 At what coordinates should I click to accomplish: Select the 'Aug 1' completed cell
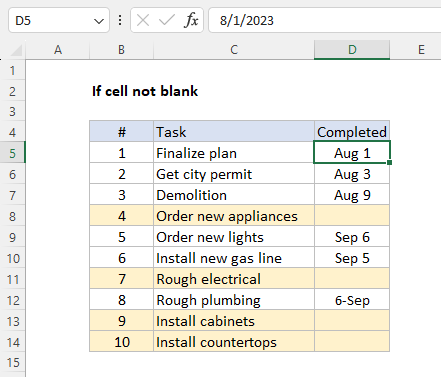pyautogui.click(x=352, y=153)
